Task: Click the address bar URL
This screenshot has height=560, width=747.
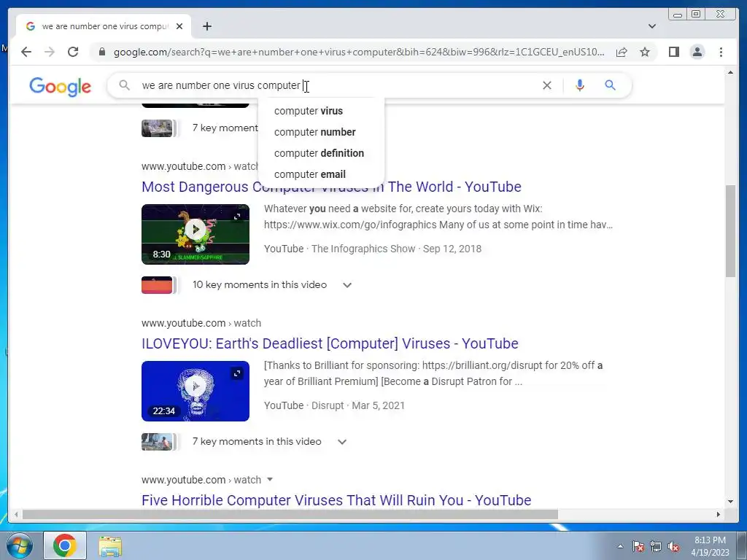Action: pos(359,52)
